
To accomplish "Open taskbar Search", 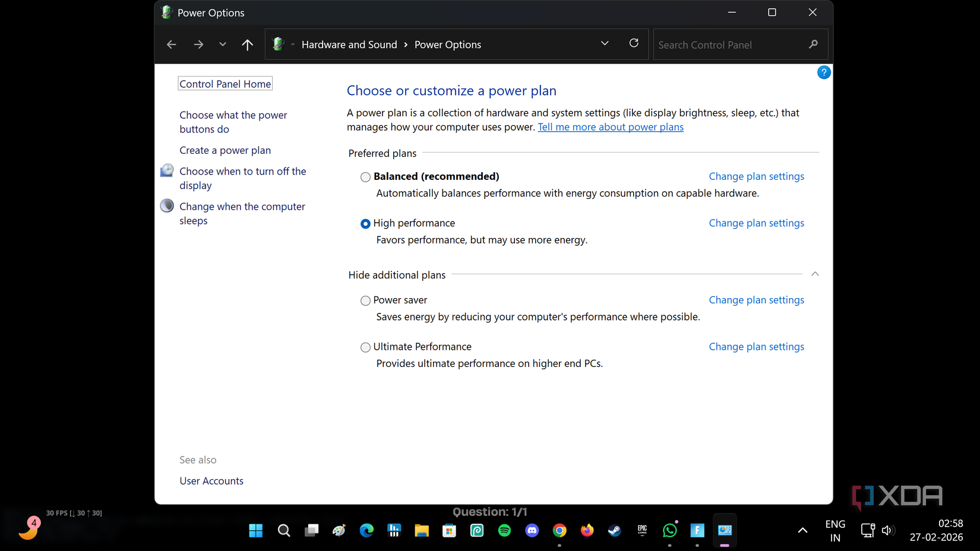I will coord(284,530).
